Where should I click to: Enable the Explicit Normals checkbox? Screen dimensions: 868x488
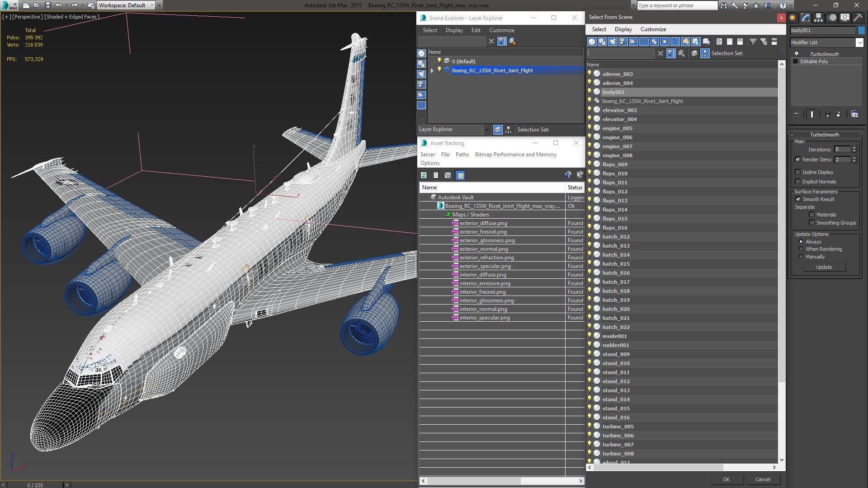(797, 182)
